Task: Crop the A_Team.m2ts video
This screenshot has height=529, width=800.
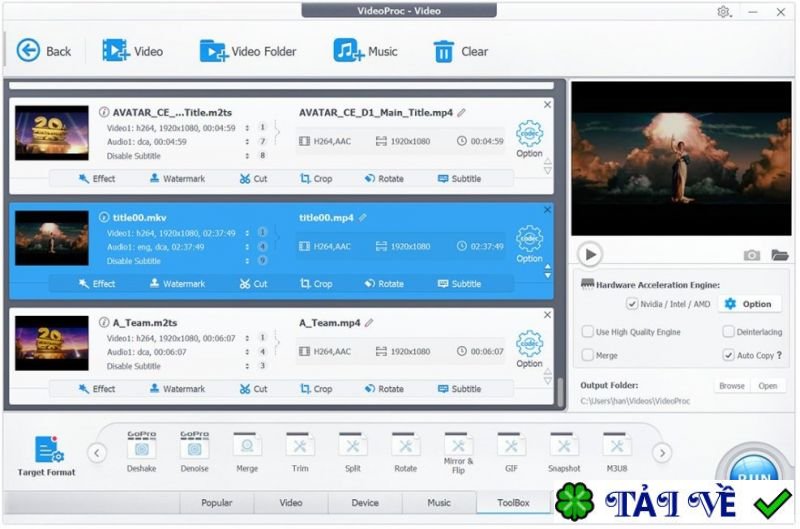Action: (x=316, y=389)
